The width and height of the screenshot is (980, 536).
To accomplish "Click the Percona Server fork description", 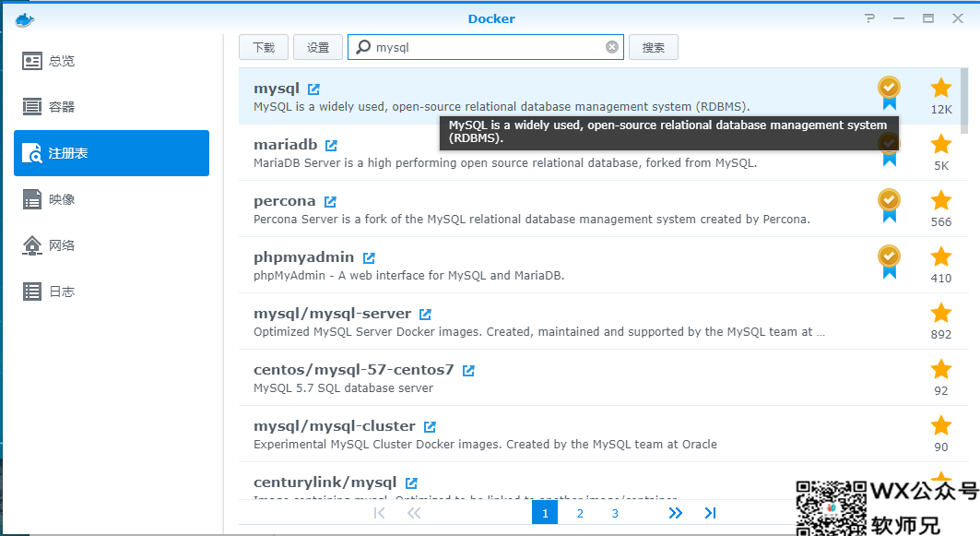I will (x=532, y=220).
